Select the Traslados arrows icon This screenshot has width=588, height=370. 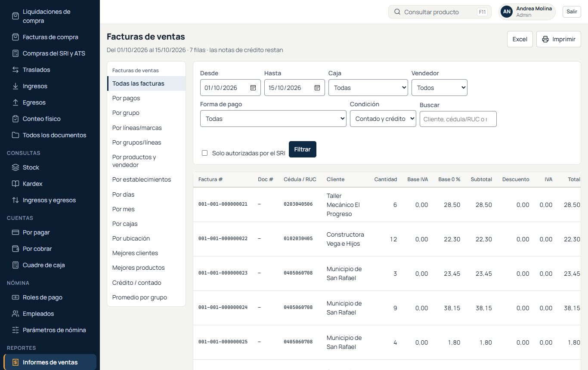[15, 70]
